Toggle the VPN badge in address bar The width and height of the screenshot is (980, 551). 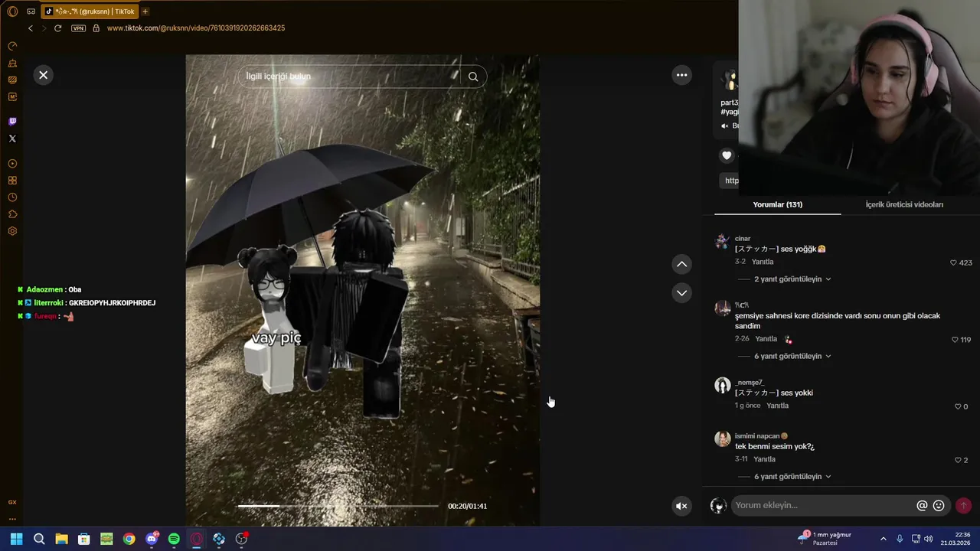78,28
